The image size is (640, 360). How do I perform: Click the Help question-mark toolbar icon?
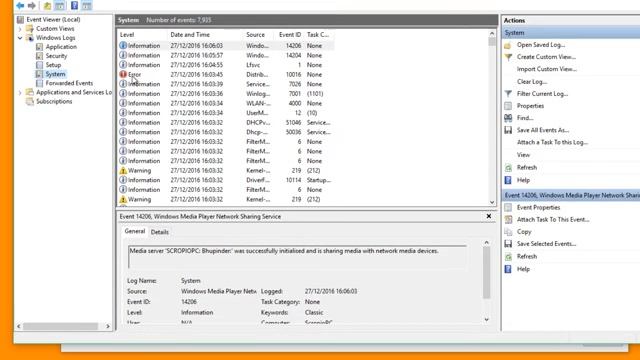[74, 6]
